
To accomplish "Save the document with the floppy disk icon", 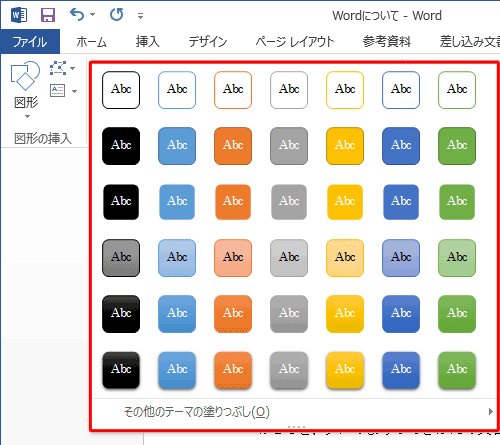I will (48, 15).
